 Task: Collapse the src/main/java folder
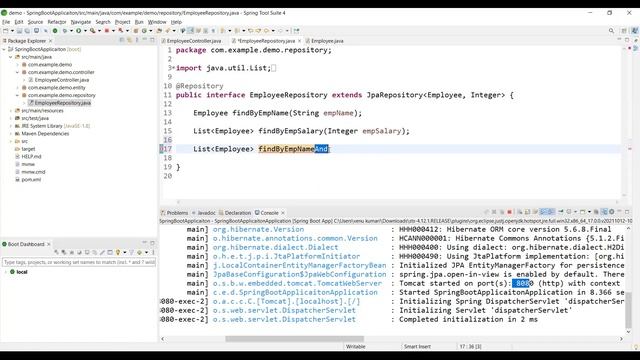[x=11, y=57]
